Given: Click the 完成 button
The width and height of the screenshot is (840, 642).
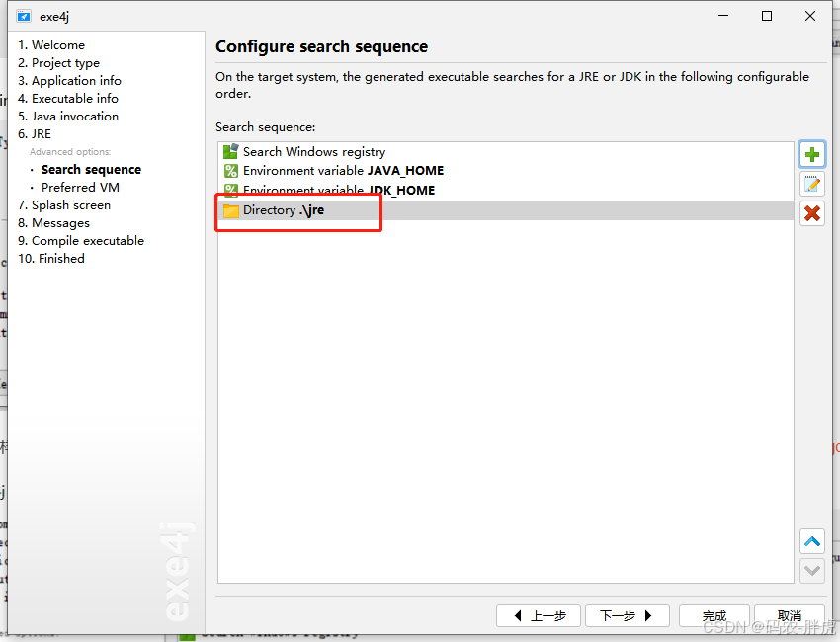Looking at the screenshot, I should pos(714,615).
